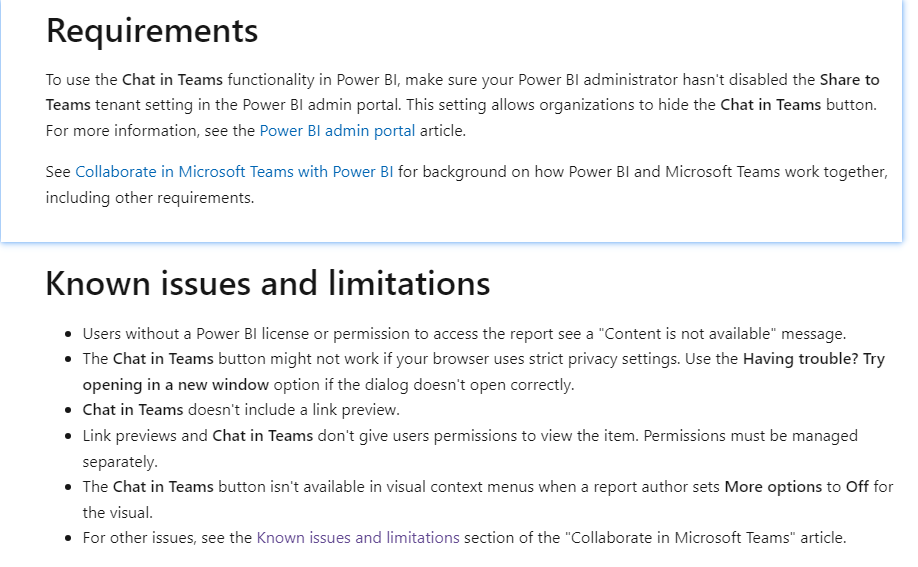918x567 pixels.
Task: Click the bullet about visual context menus
Action: click(x=488, y=500)
